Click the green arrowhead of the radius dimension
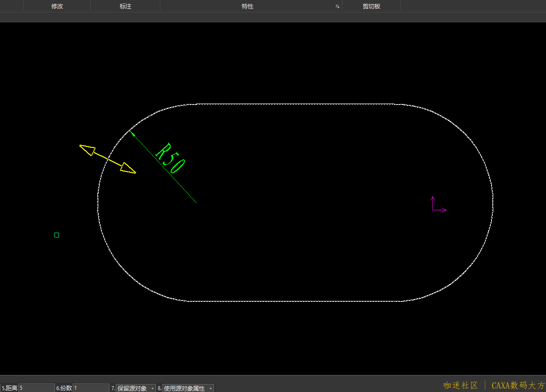Image resolution: width=546 pixels, height=392 pixels. [x=132, y=133]
